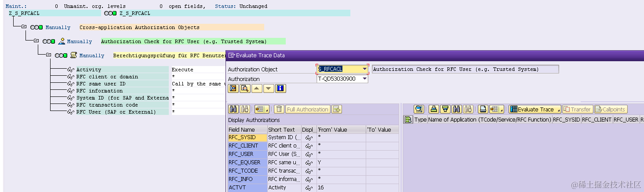
Task: Click the Details magnifier icon in trace toolbar
Action: [419, 109]
